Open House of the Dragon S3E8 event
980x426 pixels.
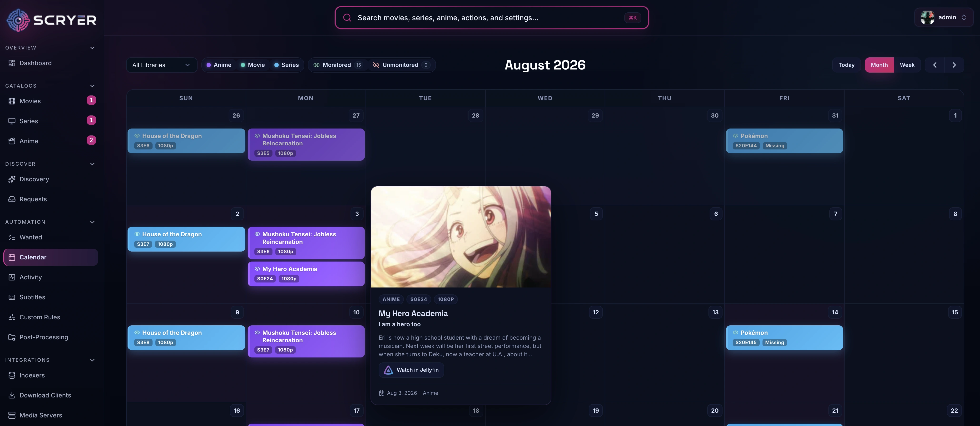(186, 338)
